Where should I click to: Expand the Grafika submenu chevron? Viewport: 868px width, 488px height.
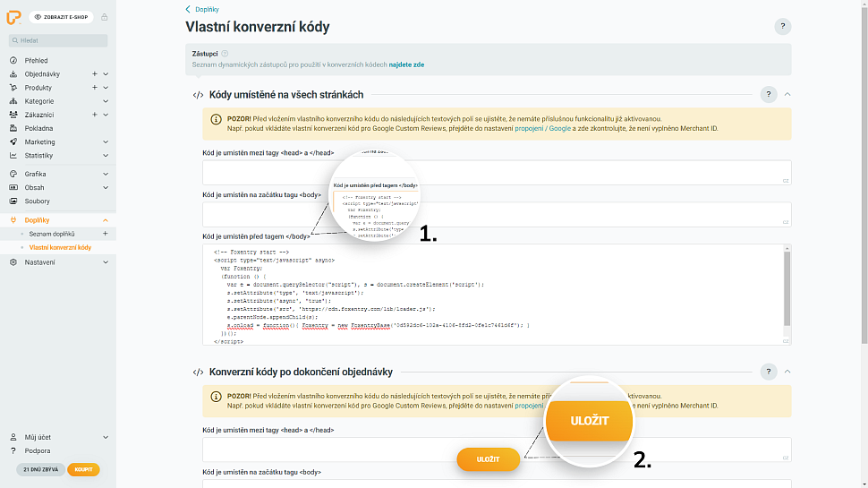pos(106,174)
